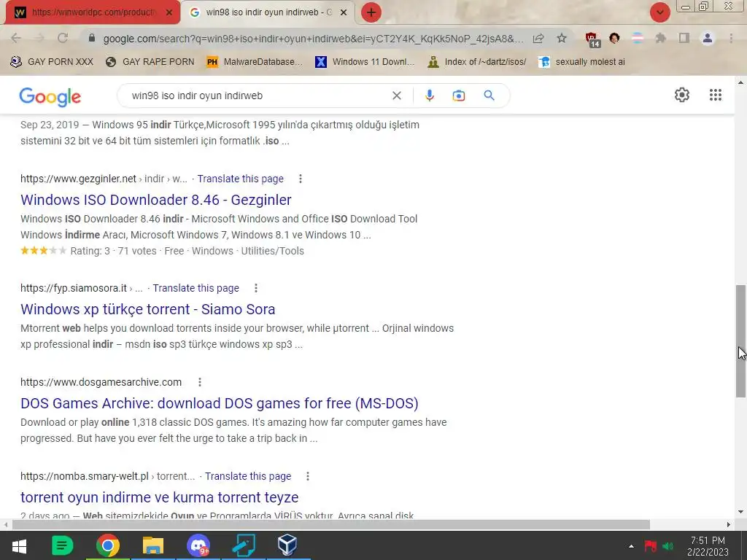747x560 pixels.
Task: Close the Google search results tab
Action: pos(344,12)
